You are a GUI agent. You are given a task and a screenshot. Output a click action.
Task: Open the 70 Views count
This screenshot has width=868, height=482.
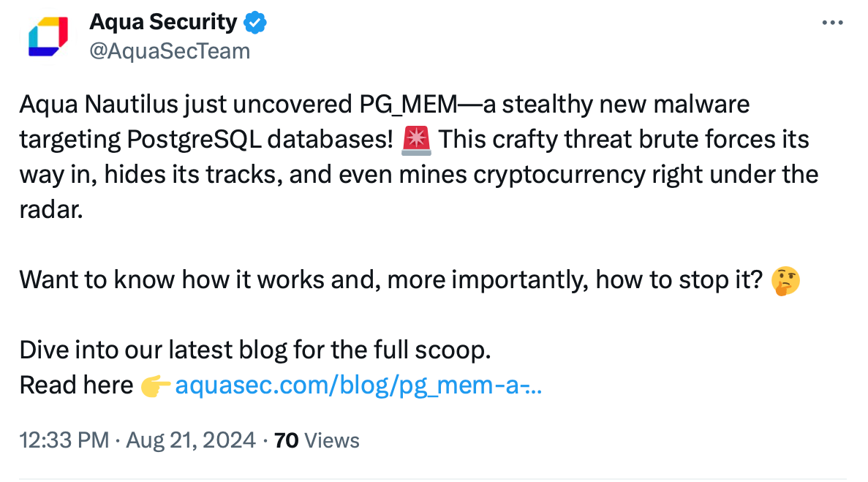coord(317,440)
